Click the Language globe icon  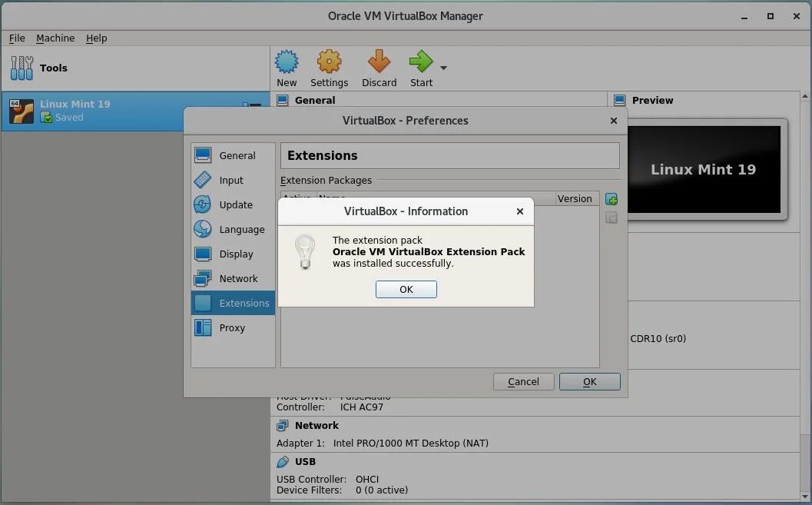203,229
